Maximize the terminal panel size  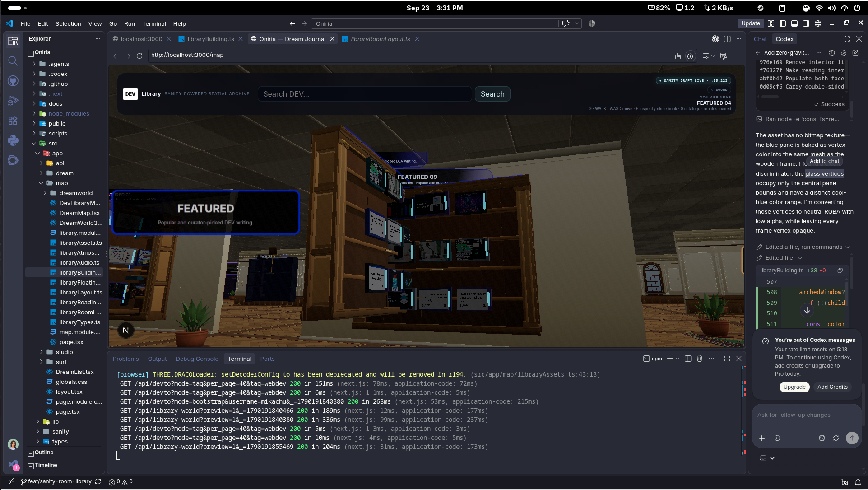point(727,359)
